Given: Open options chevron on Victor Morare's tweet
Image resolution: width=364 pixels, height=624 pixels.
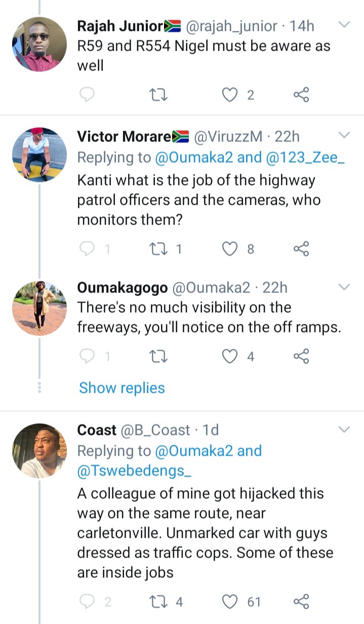Looking at the screenshot, I should point(344,135).
